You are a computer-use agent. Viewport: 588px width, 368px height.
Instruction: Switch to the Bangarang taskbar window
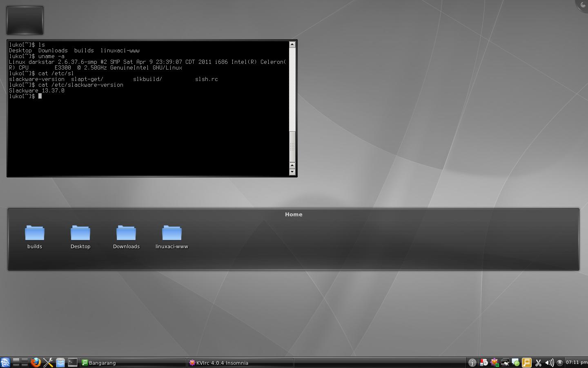(133, 363)
